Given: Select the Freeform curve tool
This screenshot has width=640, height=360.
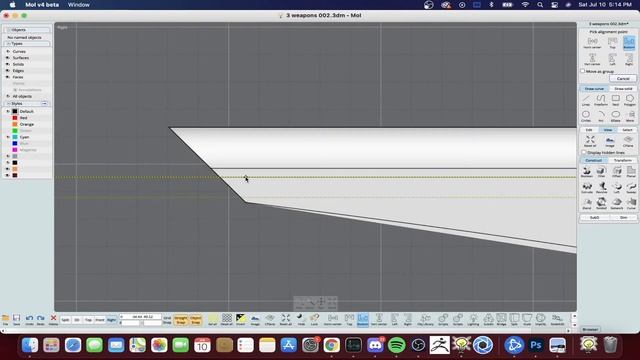Looking at the screenshot, I should 601,100.
